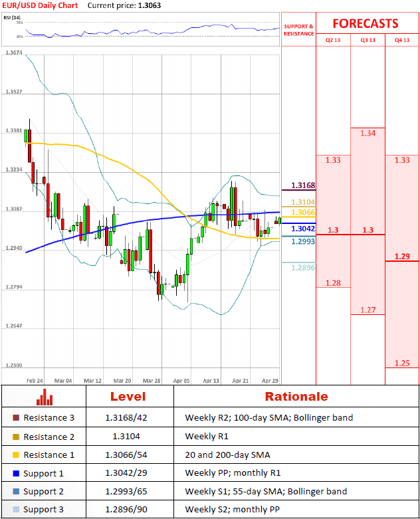Click the Q2 13 forecast high 1.33
This screenshot has width=420, height=519.
point(333,160)
